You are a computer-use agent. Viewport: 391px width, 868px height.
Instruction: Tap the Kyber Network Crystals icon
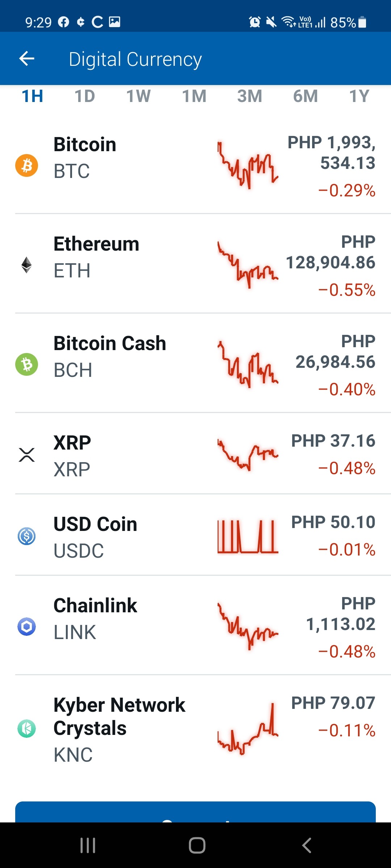click(26, 728)
